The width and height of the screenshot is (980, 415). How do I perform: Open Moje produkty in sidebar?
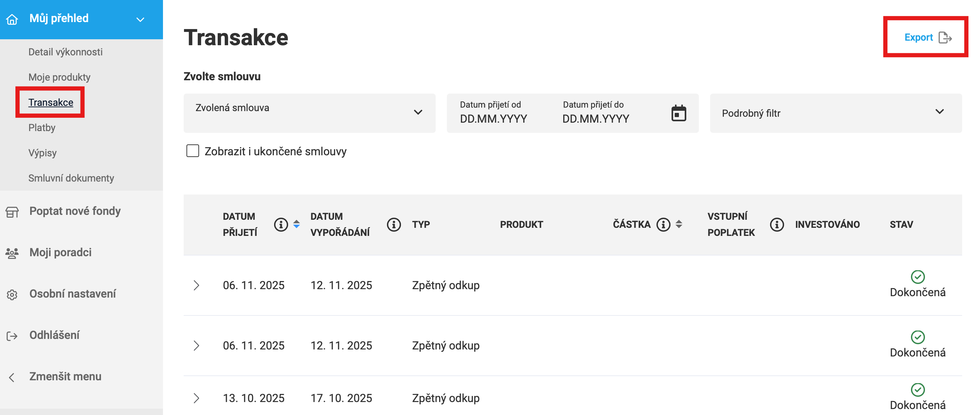[59, 77]
